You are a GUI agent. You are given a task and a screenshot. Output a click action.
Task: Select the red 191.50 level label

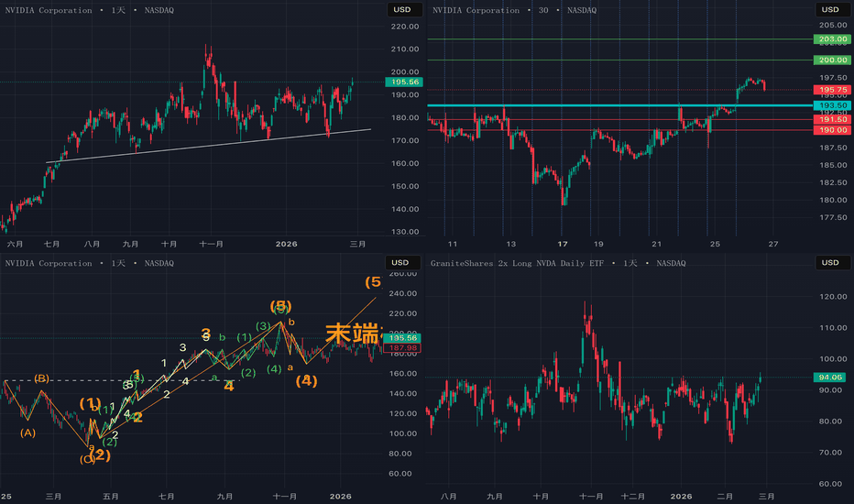pyautogui.click(x=832, y=119)
